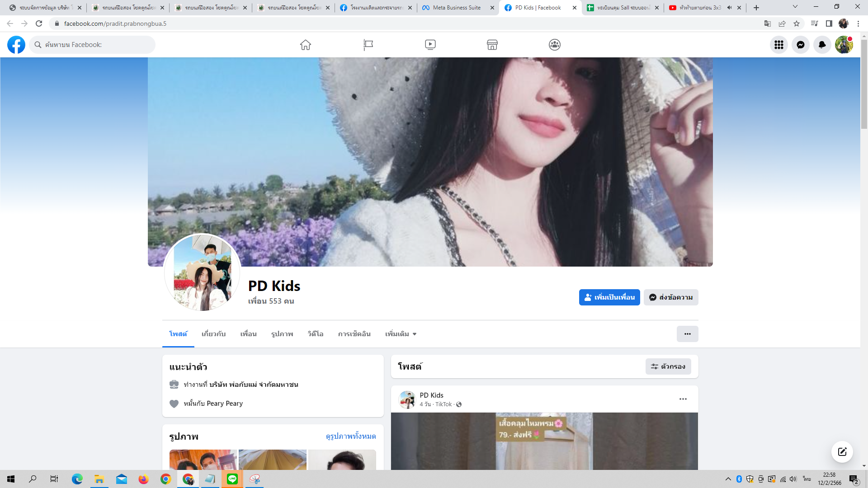
Task: Switch to the เกี่ยวกับ profile tab
Action: (213, 334)
